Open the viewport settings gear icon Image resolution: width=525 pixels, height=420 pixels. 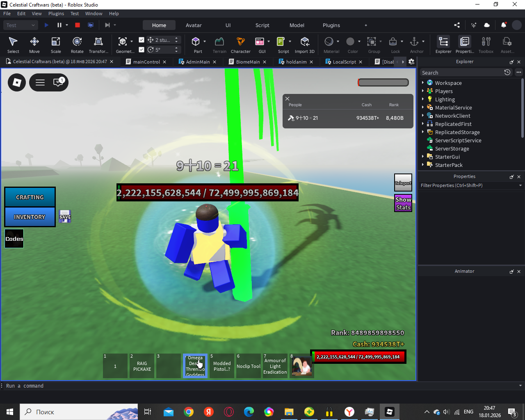click(411, 62)
